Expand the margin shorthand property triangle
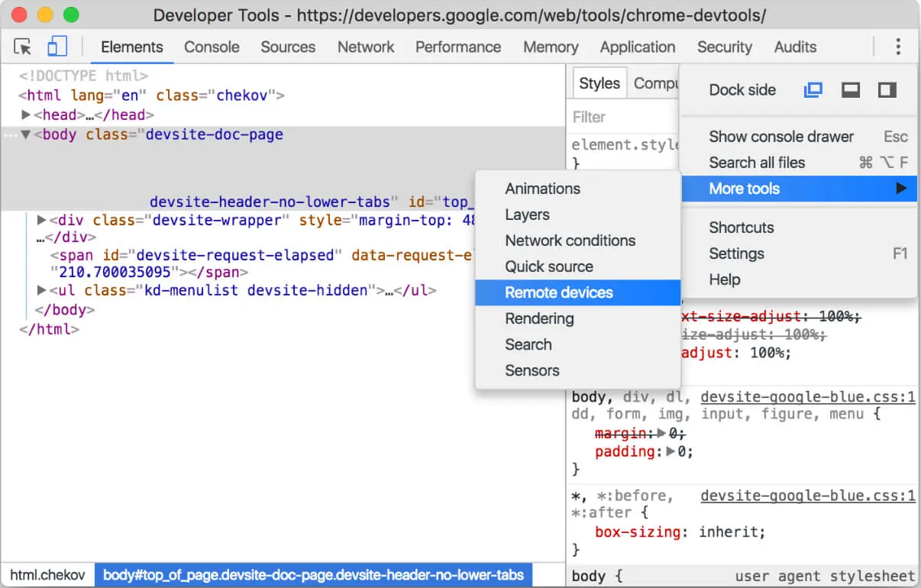 [x=661, y=433]
